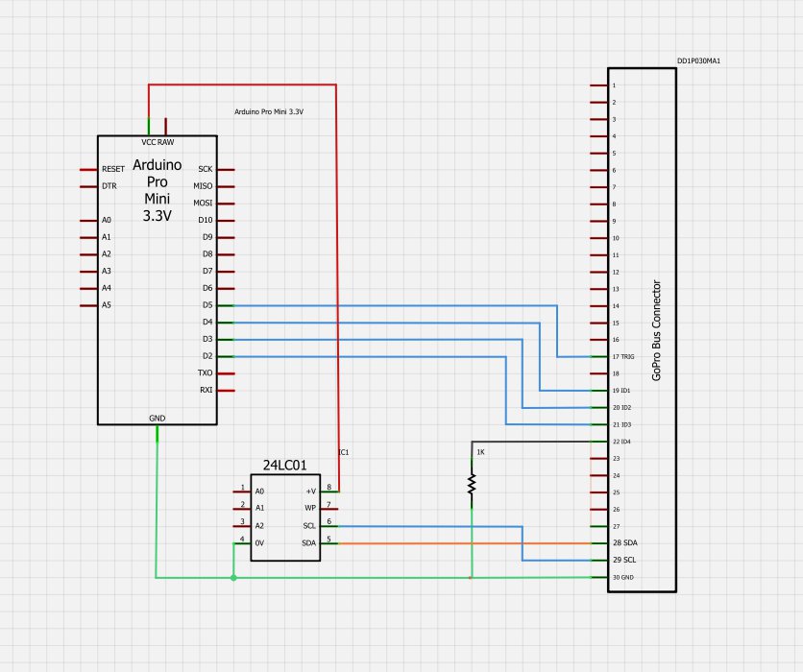Image resolution: width=803 pixels, height=672 pixels.
Task: Click the Arduino D5 pin
Action: (x=225, y=305)
